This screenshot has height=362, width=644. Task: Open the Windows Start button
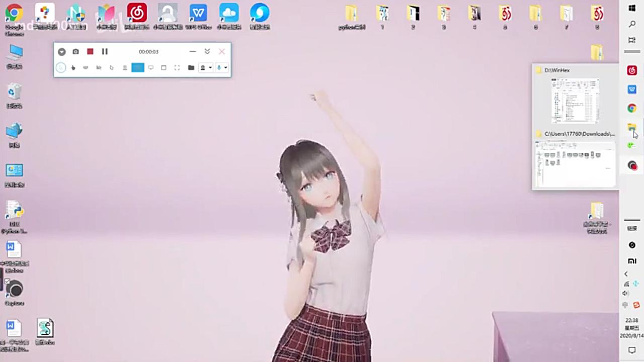tap(632, 8)
